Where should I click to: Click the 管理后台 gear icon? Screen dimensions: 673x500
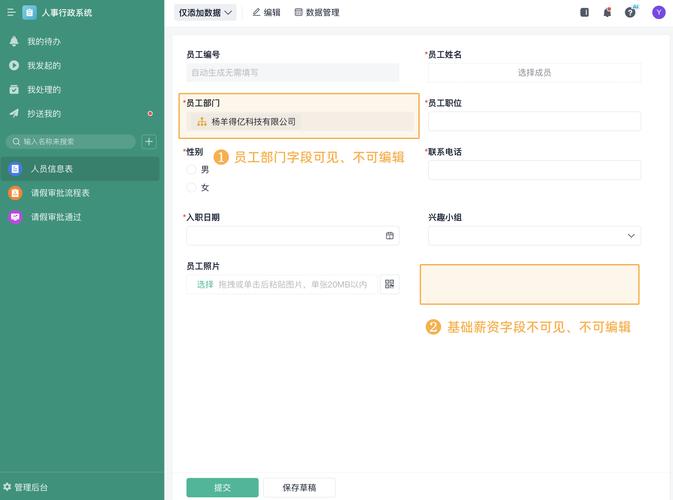click(7, 487)
